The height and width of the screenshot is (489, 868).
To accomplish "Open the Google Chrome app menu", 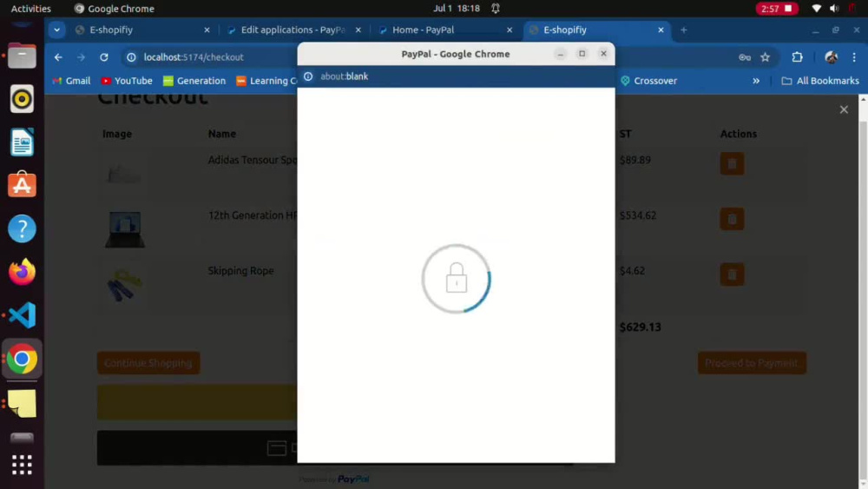I will click(114, 9).
